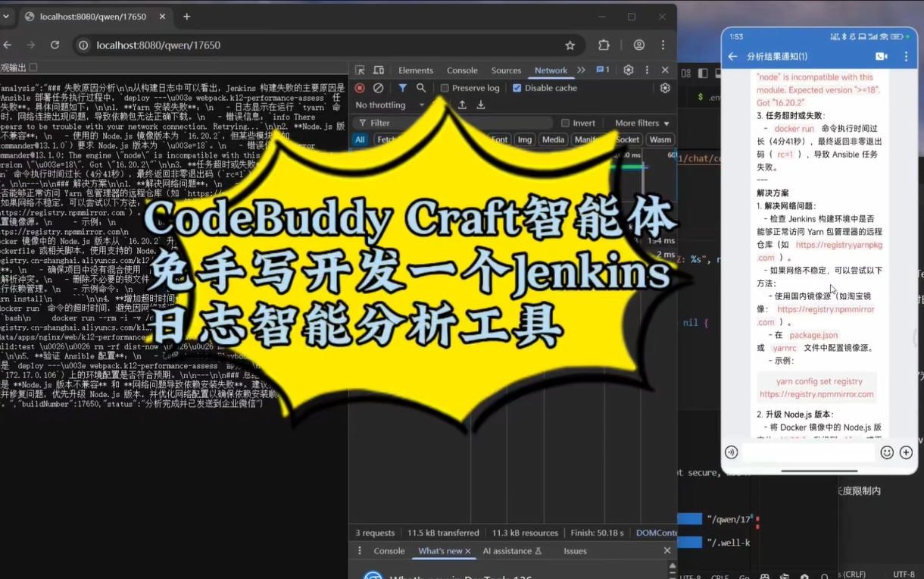Click the 11.5 kB transferred status text
Image resolution: width=924 pixels, height=579 pixels.
pyautogui.click(x=443, y=533)
